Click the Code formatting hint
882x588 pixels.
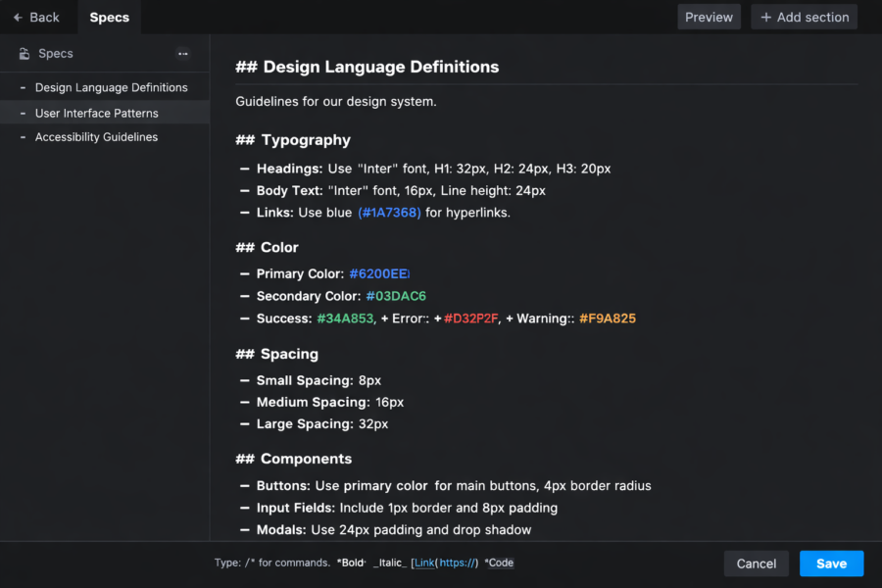tap(500, 563)
